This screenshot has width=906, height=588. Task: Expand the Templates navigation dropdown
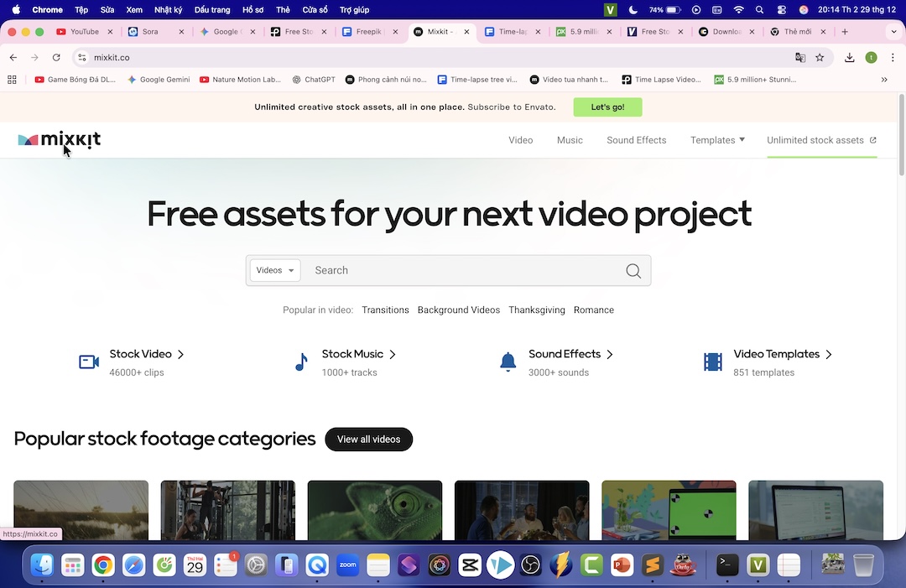[717, 140]
